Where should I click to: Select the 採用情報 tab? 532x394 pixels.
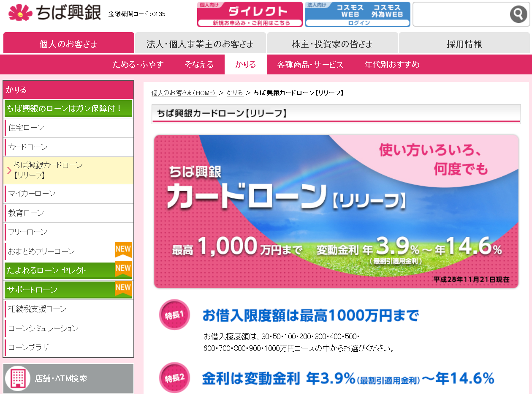(464, 44)
